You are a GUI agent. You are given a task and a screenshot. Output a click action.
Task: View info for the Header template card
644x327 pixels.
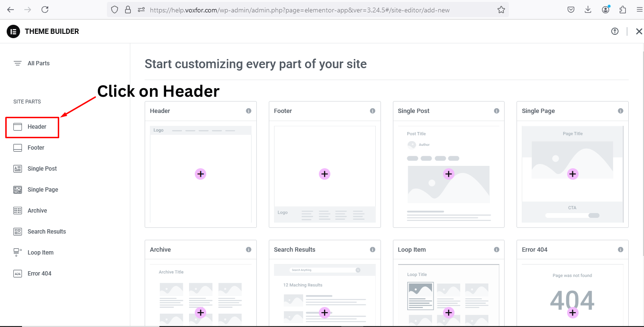(248, 111)
